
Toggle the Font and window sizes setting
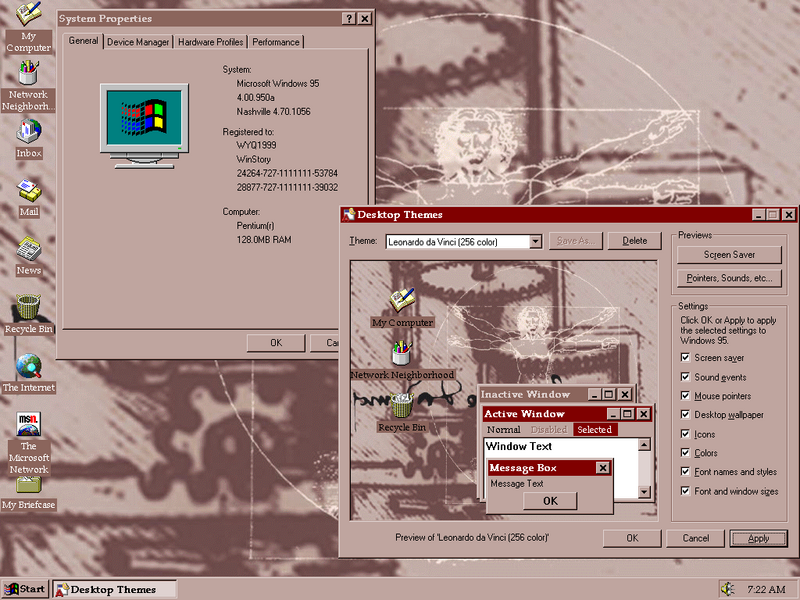point(687,491)
